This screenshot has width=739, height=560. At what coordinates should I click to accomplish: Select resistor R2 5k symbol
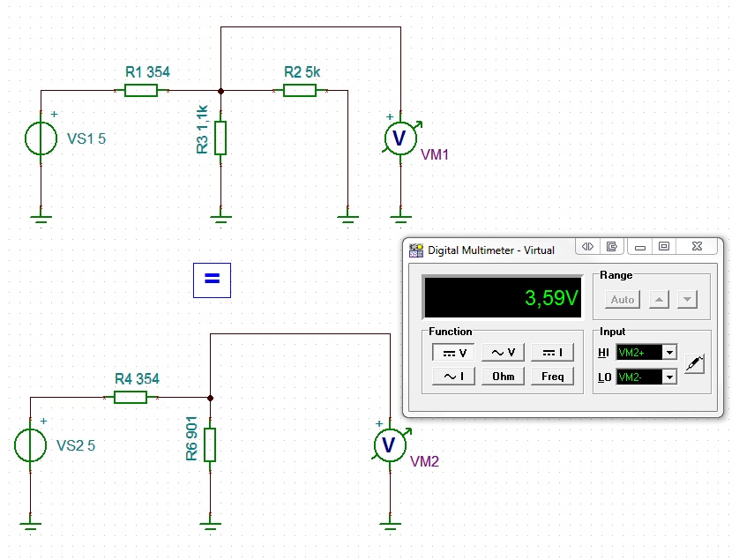[300, 91]
